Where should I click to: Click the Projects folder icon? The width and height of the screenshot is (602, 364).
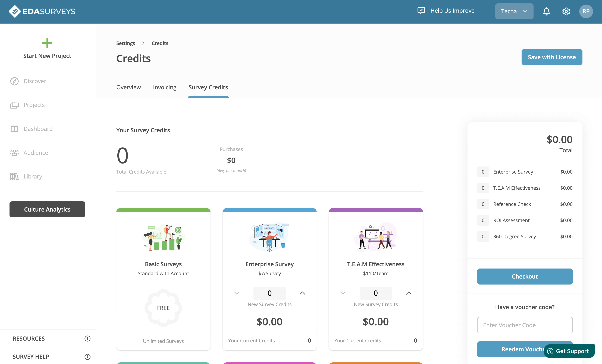[x=14, y=105]
